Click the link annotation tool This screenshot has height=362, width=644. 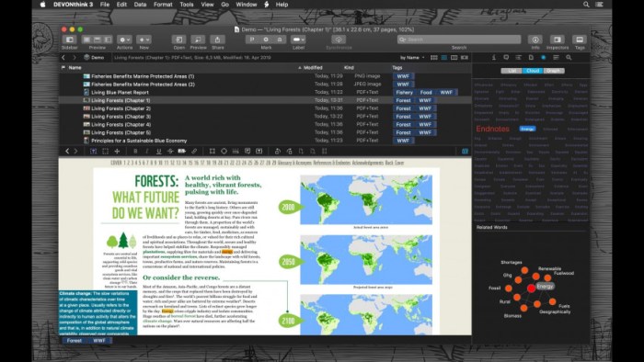point(194,152)
